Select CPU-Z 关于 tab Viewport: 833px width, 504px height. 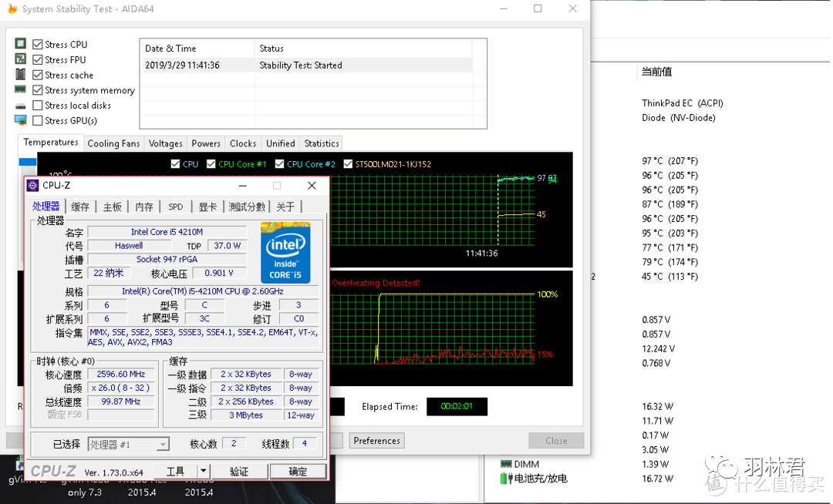[x=285, y=207]
